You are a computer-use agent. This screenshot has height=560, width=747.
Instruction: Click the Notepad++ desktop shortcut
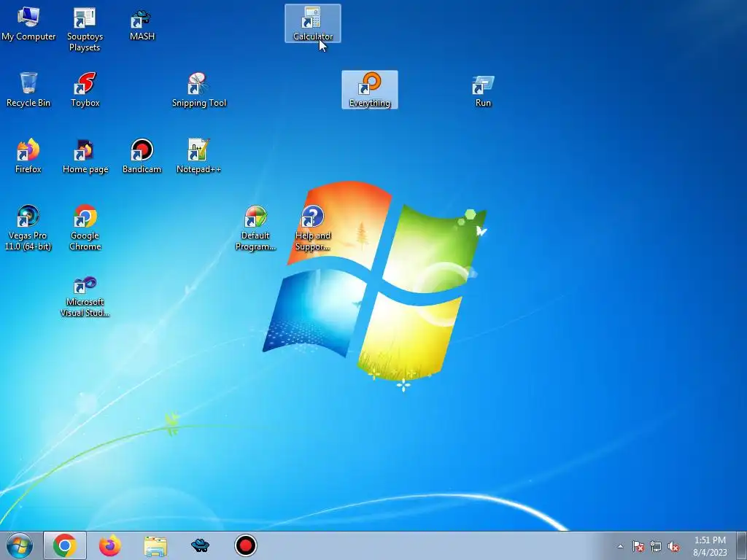198,156
